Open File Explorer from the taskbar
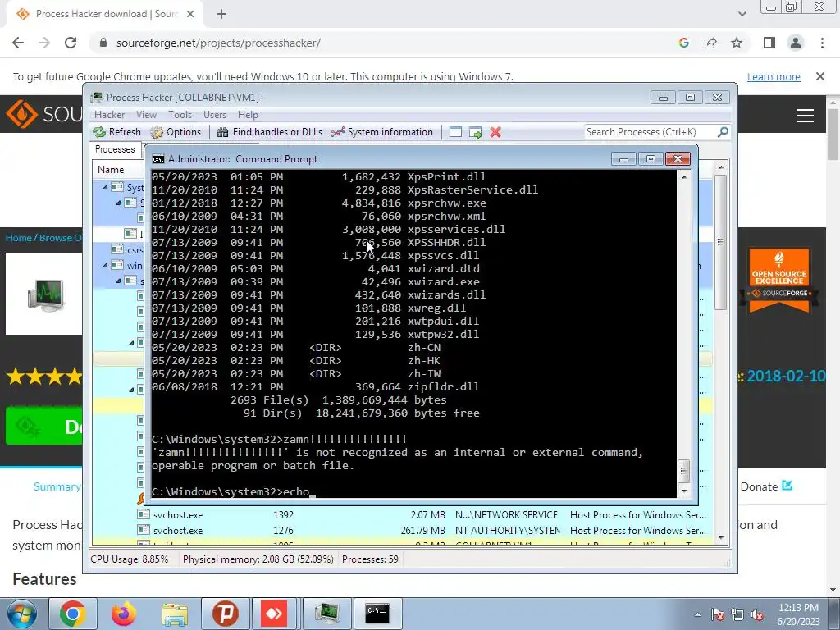 coord(175,614)
